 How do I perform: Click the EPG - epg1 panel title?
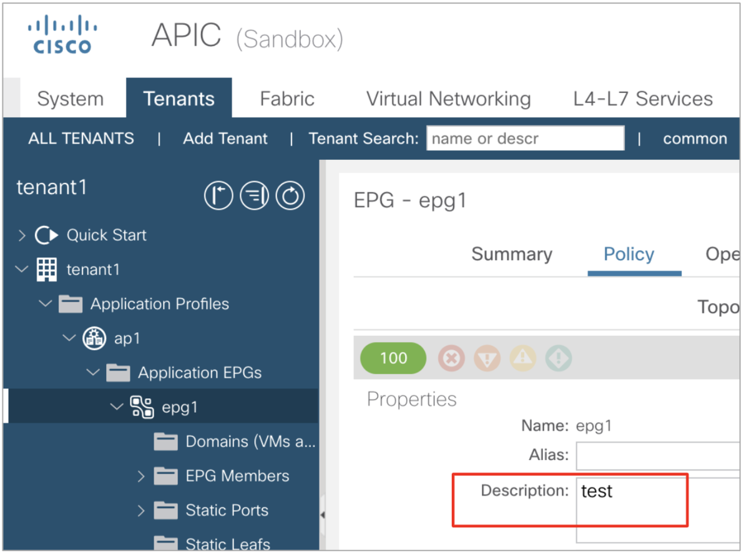point(410,201)
